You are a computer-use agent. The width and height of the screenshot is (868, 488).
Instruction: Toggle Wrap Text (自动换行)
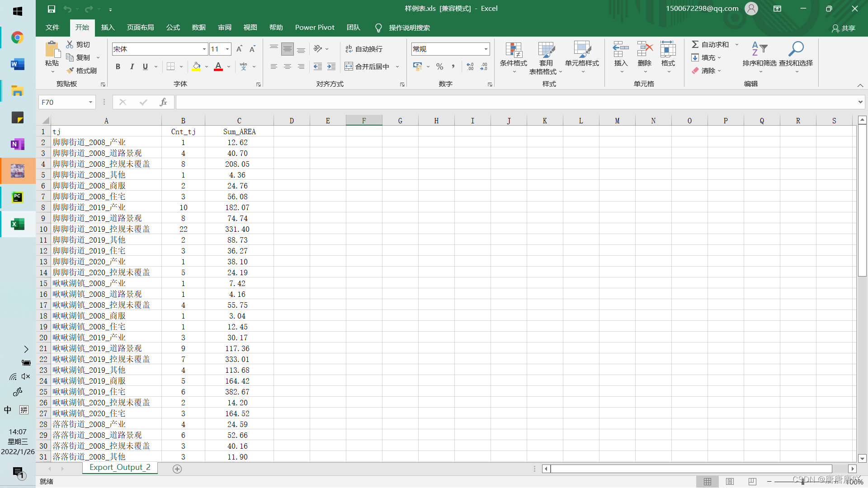point(363,49)
